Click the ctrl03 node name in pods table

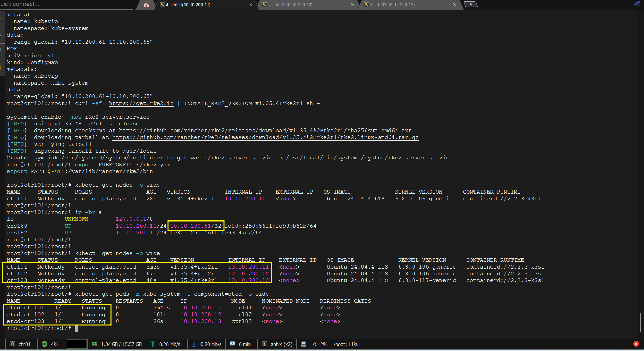242,321
